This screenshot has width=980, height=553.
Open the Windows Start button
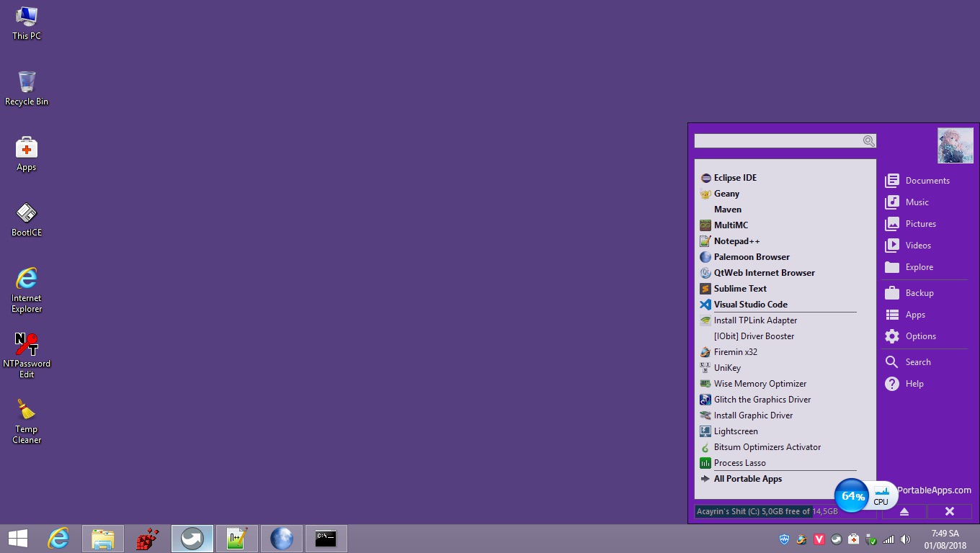click(x=18, y=538)
